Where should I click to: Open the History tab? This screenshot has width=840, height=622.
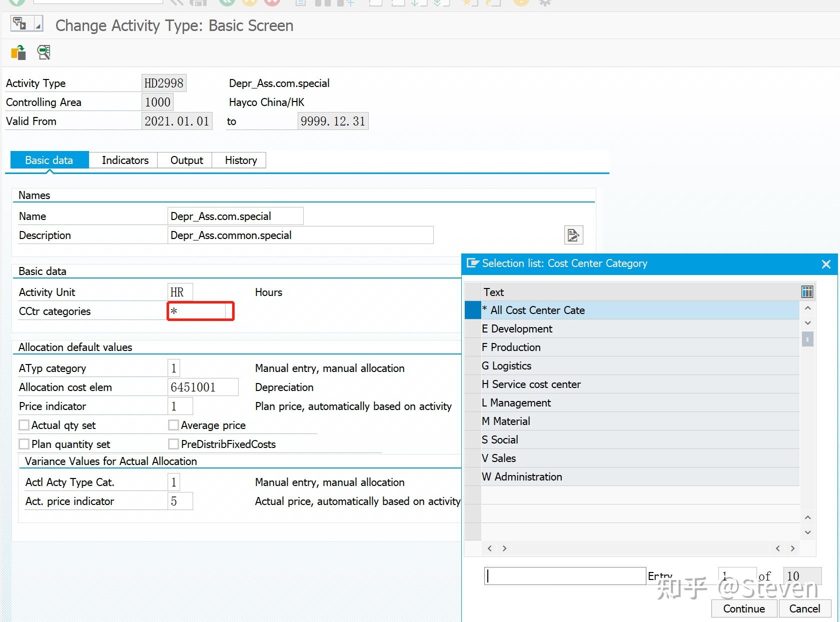point(239,160)
